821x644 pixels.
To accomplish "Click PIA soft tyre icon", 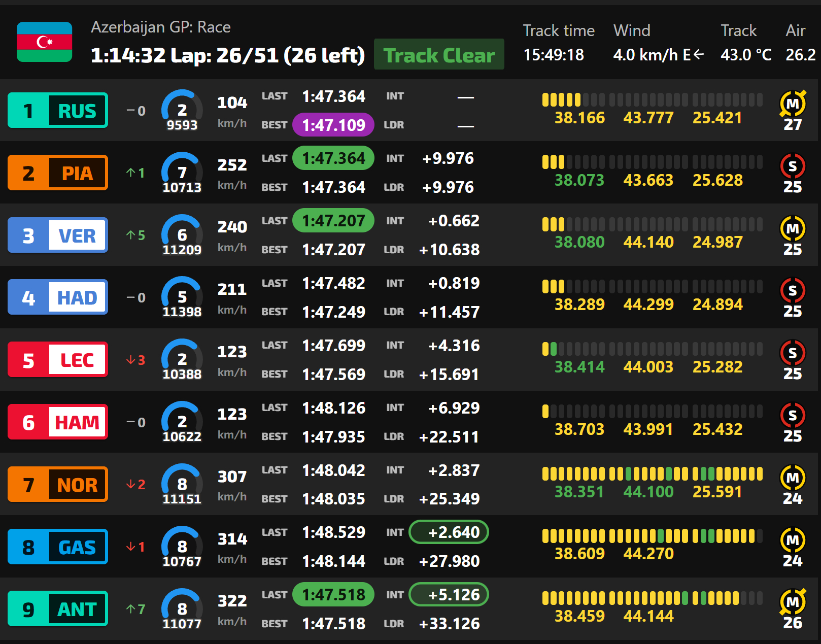I will pos(793,165).
